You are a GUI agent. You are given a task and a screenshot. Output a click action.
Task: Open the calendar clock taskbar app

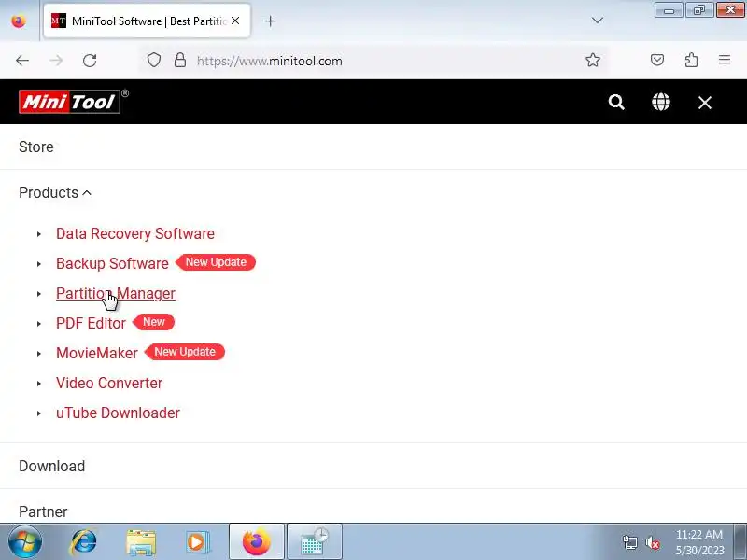[x=315, y=542]
